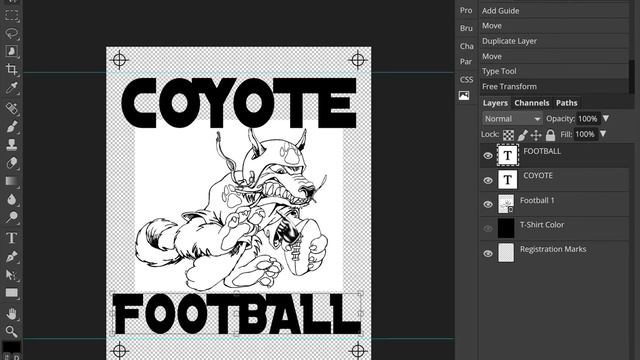Select the COYOTE layer thumbnail
This screenshot has height=360, width=640.
coord(508,180)
